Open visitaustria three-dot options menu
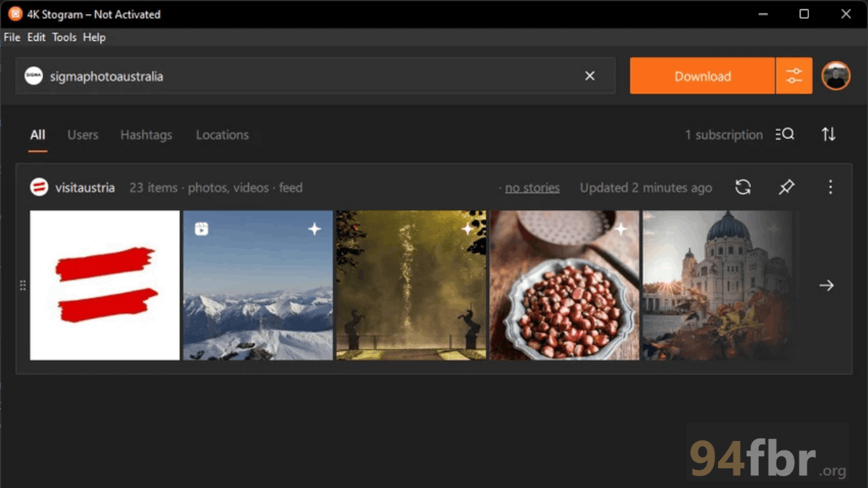The width and height of the screenshot is (868, 488). pyautogui.click(x=830, y=187)
